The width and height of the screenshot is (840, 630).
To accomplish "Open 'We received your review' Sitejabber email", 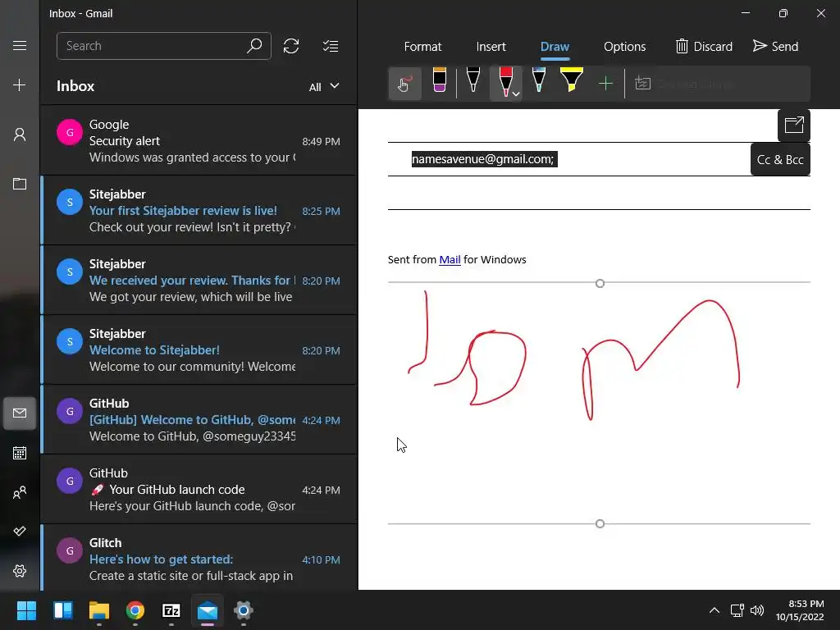I will [x=199, y=280].
